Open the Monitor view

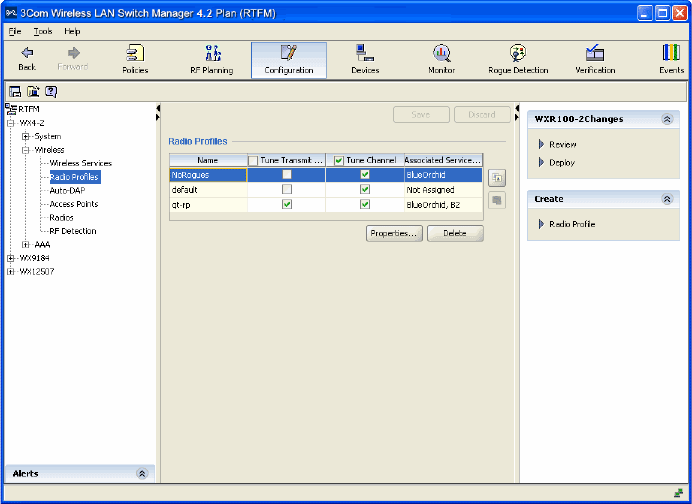[441, 60]
